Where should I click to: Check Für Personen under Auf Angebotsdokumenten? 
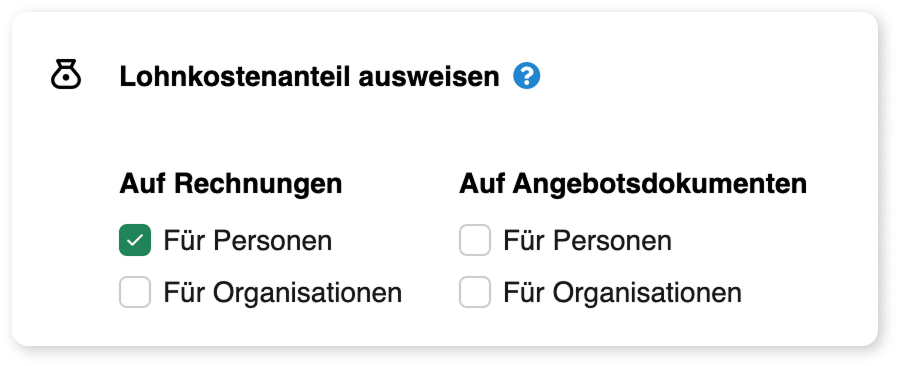click(x=475, y=240)
